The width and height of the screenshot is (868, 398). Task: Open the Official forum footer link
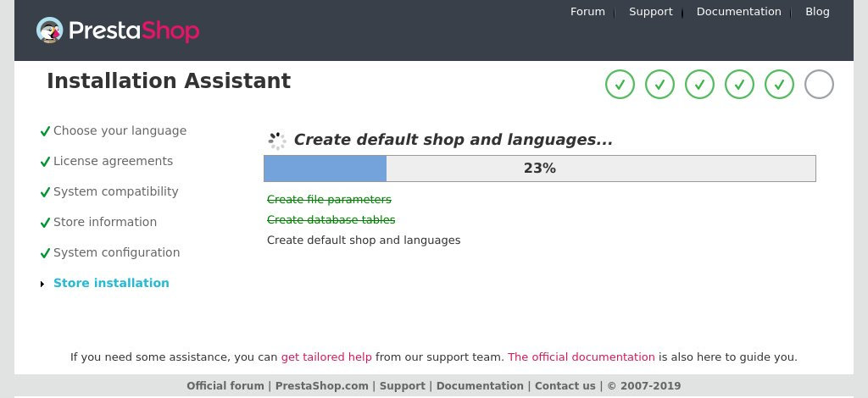pos(225,386)
